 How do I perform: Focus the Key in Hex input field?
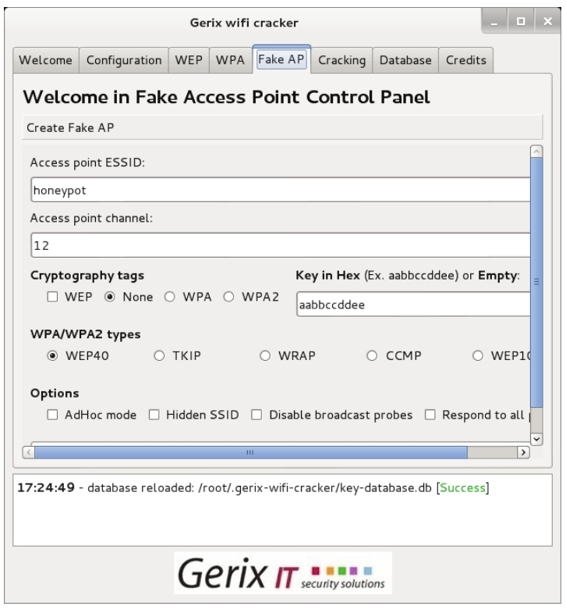click(x=413, y=304)
